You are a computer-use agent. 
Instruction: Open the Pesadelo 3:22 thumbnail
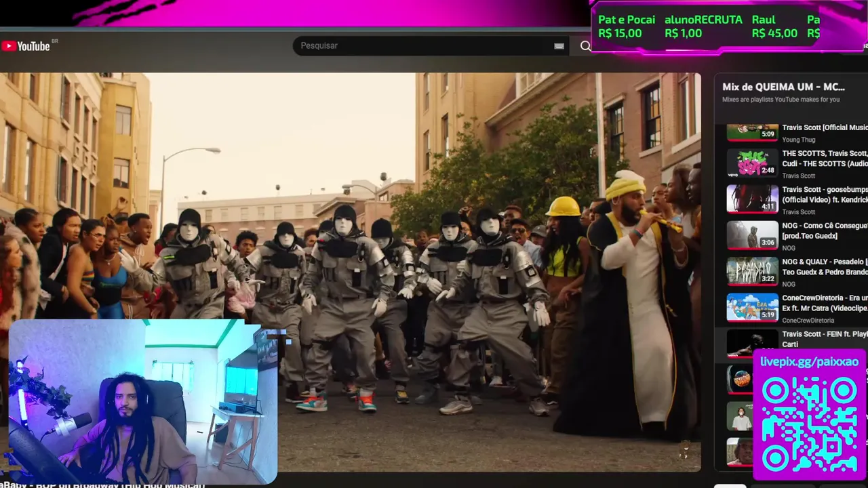[753, 271]
